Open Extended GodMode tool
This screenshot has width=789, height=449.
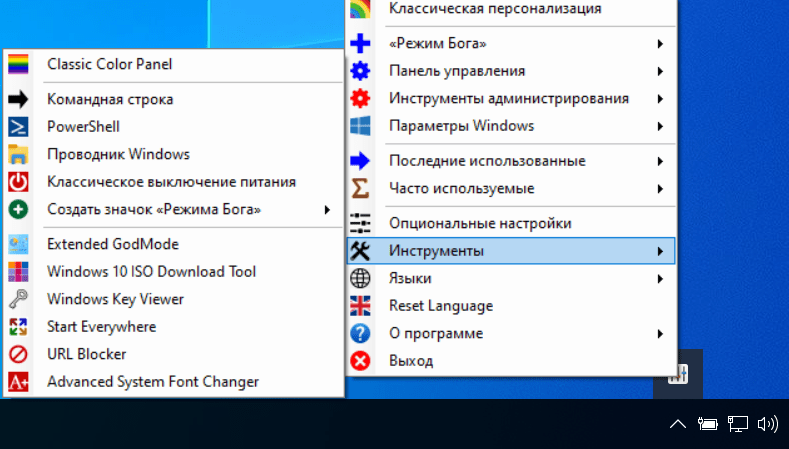click(x=174, y=244)
